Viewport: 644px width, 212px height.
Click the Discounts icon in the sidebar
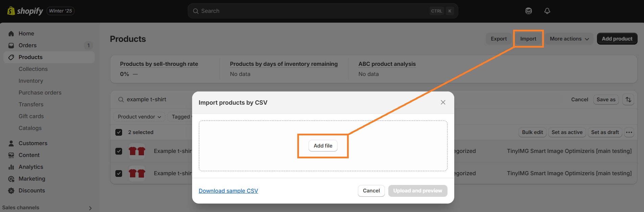pyautogui.click(x=11, y=190)
